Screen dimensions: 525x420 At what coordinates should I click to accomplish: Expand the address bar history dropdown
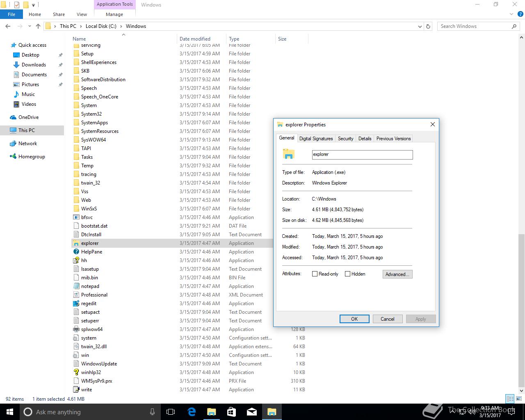(x=420, y=26)
